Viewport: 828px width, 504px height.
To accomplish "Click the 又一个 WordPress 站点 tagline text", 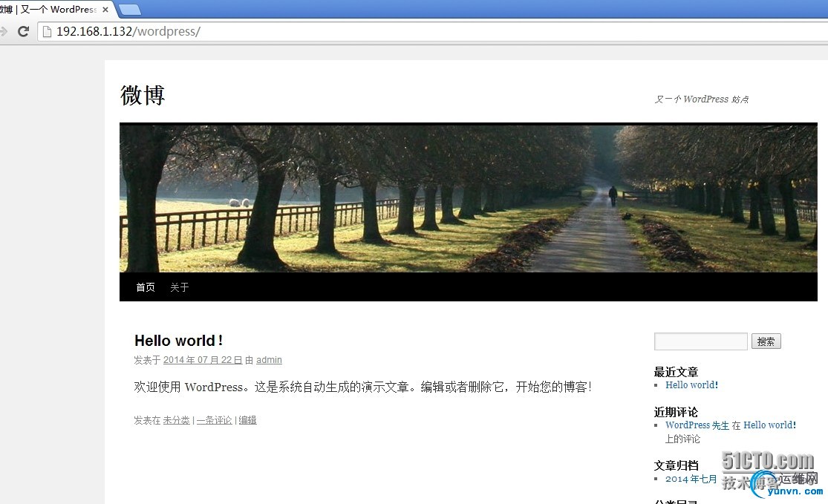I will (702, 99).
